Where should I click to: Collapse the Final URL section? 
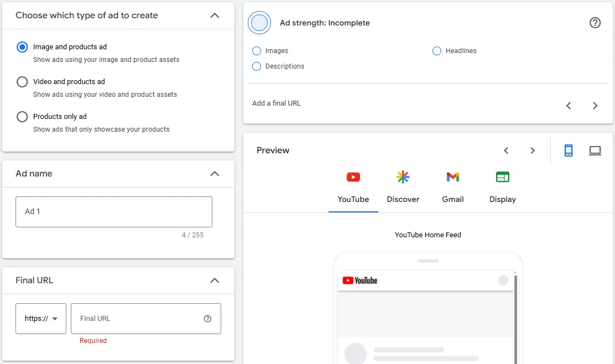coord(215,280)
